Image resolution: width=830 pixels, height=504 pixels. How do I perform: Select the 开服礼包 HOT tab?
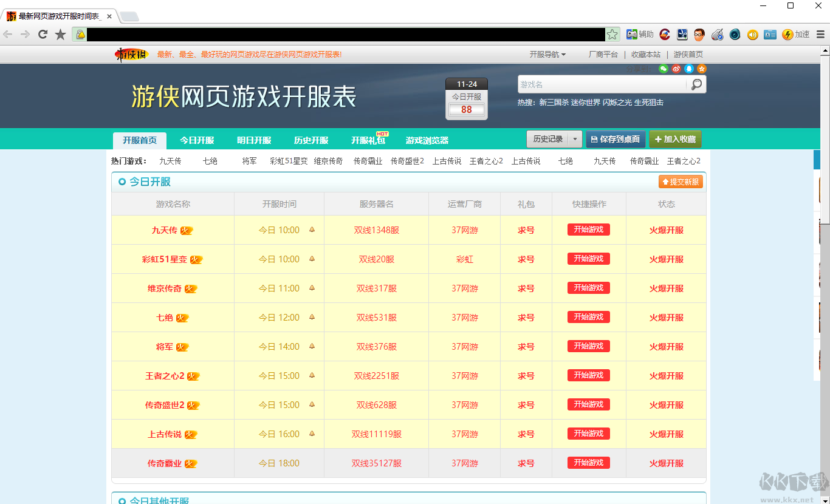[x=368, y=140]
